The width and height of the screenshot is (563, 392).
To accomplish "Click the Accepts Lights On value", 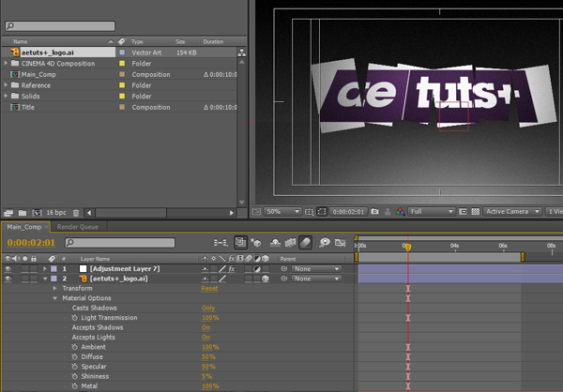I will click(x=205, y=337).
